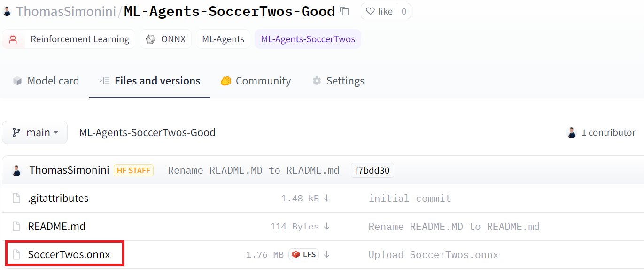Open the SoccerTwos.onnx file

tap(69, 255)
